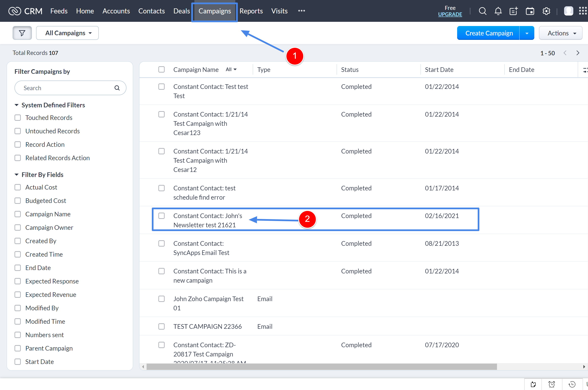This screenshot has height=390, width=588.
Task: Open the All Campaigns view dropdown
Action: click(x=67, y=33)
